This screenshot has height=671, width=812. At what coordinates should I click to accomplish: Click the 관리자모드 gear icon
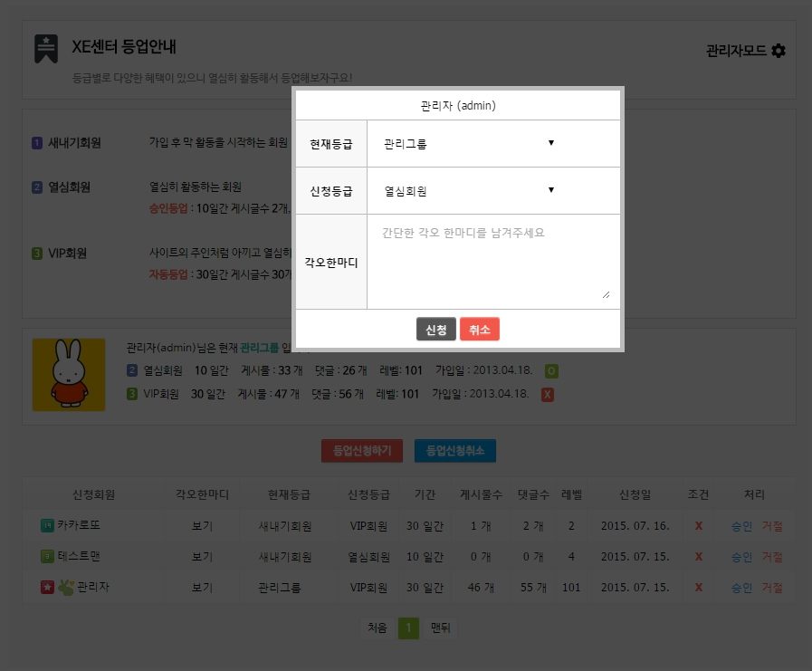[779, 51]
